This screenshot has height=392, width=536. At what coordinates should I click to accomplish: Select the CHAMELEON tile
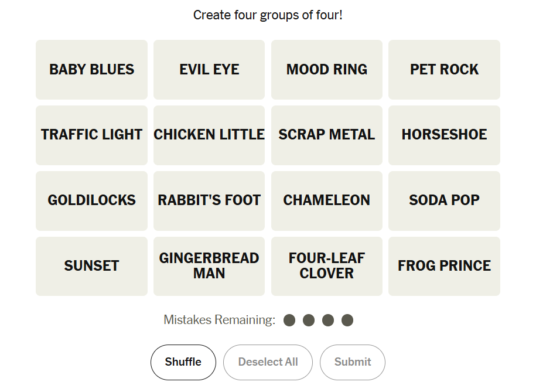click(x=326, y=200)
